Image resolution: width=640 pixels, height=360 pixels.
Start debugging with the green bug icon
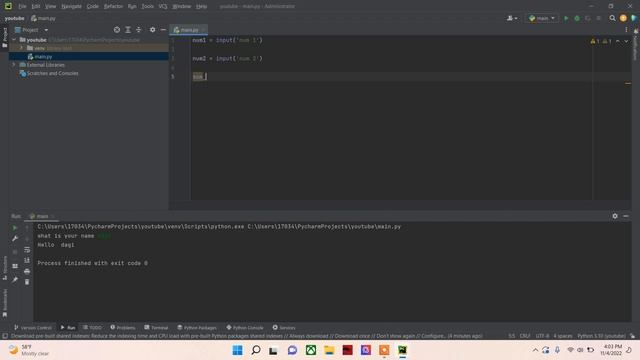pos(577,18)
